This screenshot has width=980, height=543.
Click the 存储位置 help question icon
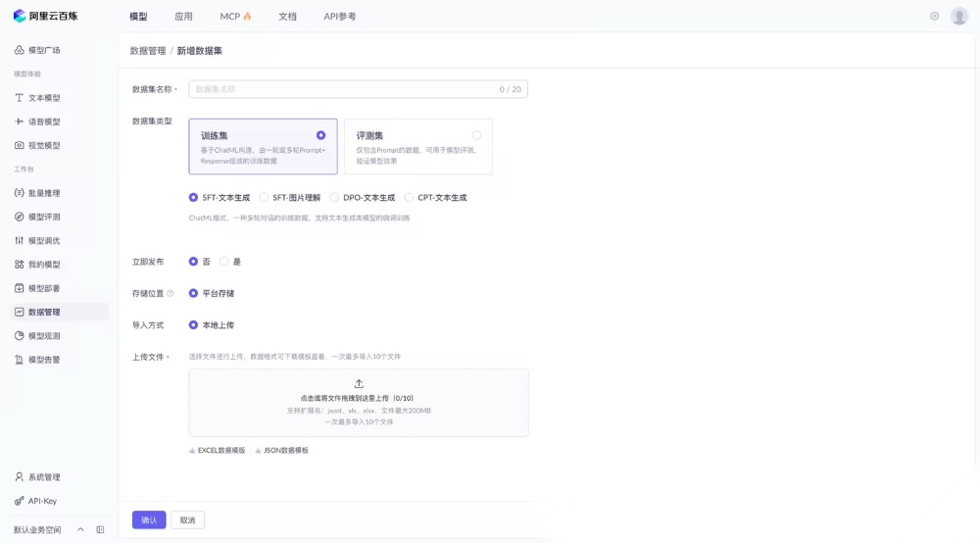170,293
